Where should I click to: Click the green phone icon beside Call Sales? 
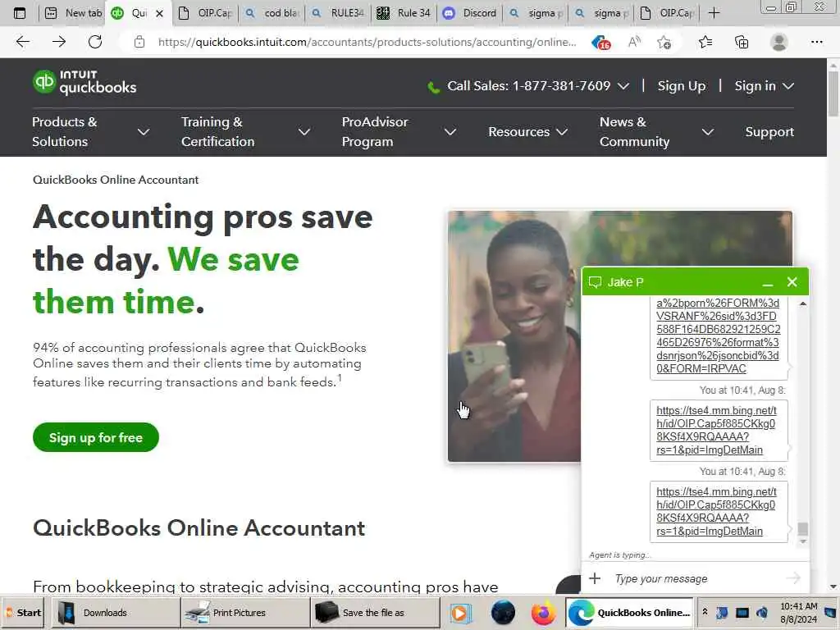pyautogui.click(x=433, y=87)
